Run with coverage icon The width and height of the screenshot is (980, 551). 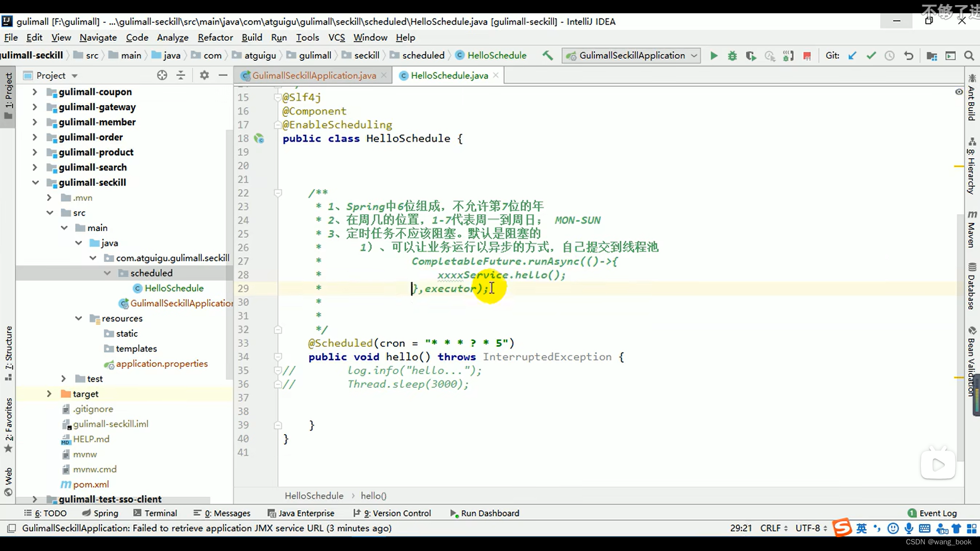pyautogui.click(x=751, y=56)
